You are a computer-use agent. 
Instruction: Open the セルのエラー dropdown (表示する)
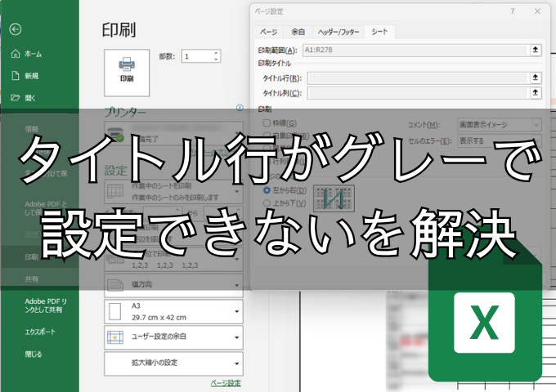[500, 141]
